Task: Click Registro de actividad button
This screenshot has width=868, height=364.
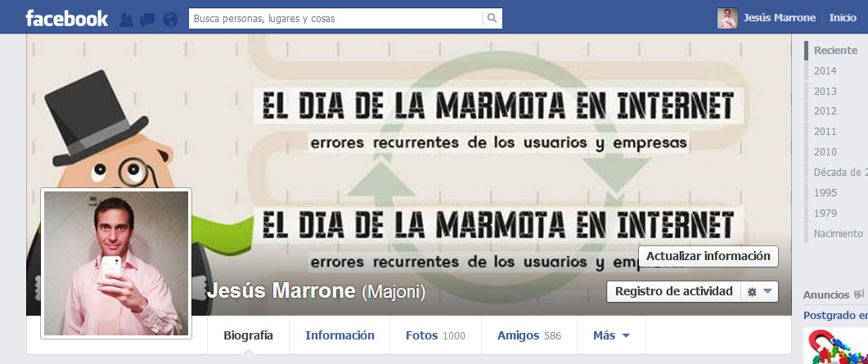Action: click(673, 291)
